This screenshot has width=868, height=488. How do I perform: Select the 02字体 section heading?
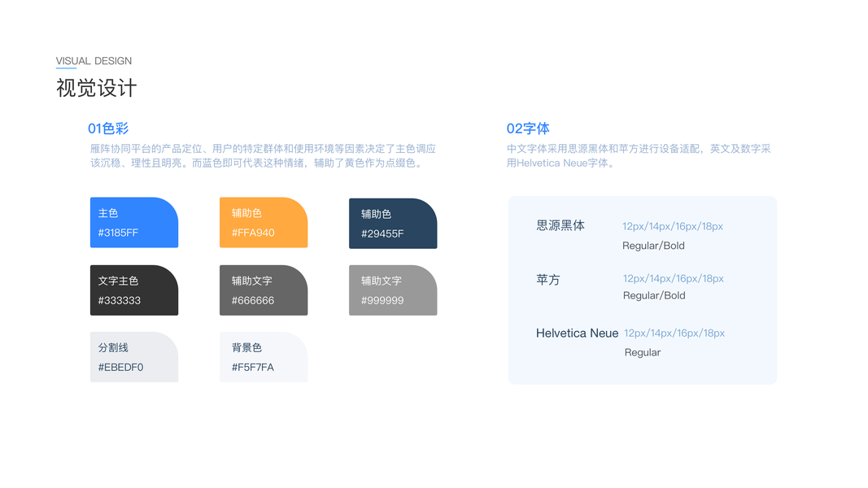(528, 129)
